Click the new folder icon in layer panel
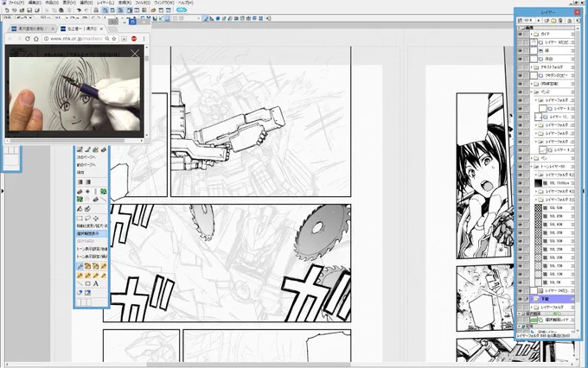588x368 pixels. point(553,20)
